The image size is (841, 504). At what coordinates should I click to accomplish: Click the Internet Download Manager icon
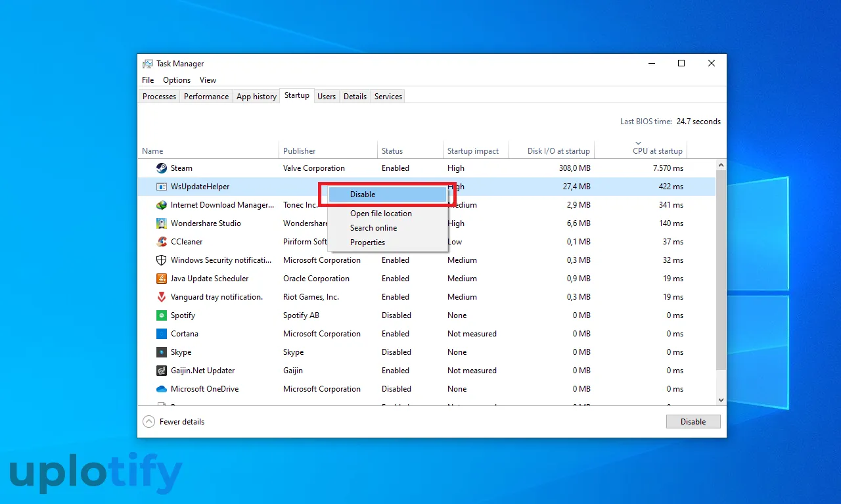click(x=162, y=205)
